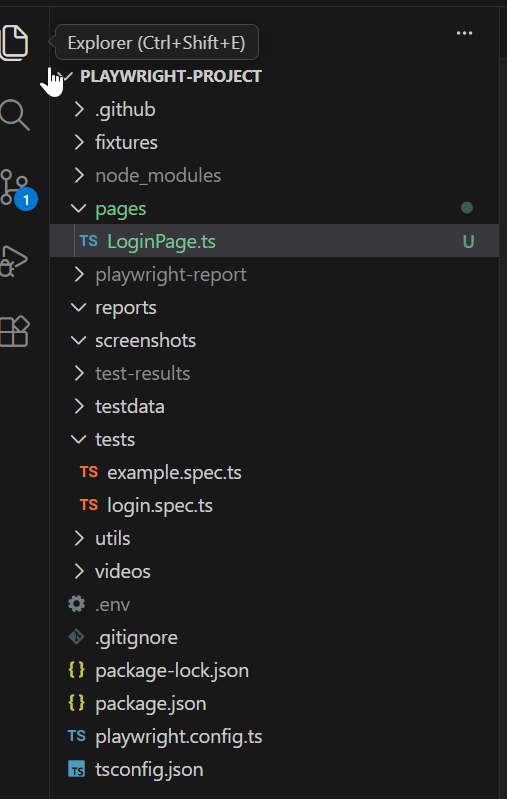Expand the fixtures folder chevron
The width and height of the screenshot is (507, 799).
pos(79,142)
